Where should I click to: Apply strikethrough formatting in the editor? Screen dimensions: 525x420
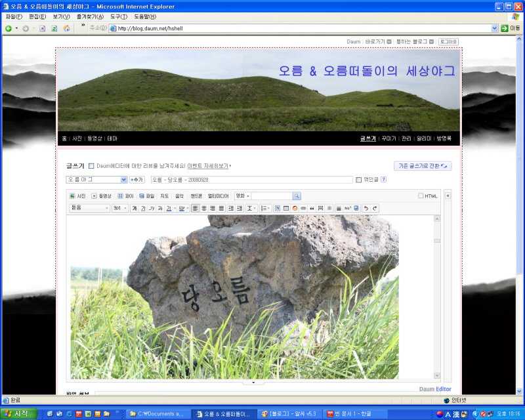(x=160, y=208)
